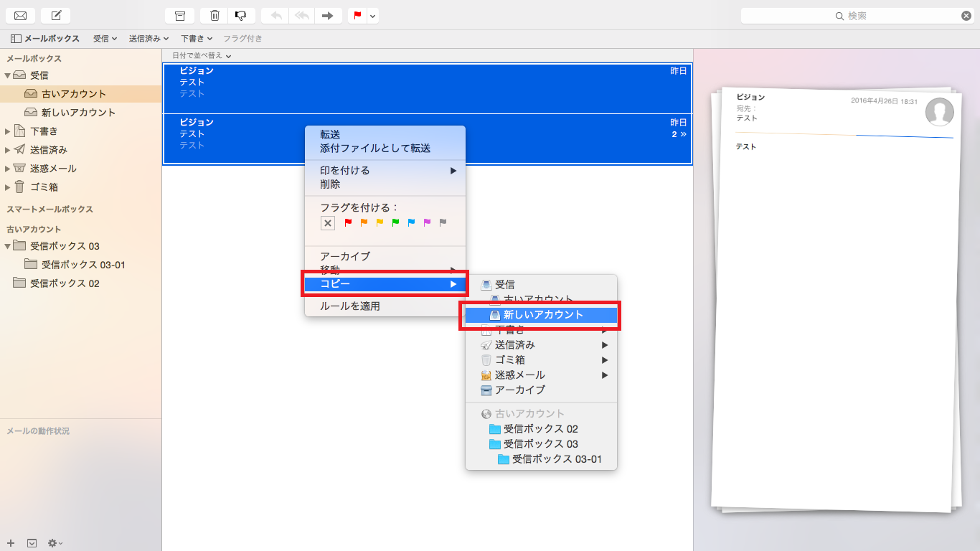Open 受信ボックス 03-01 folder in sidebar
This screenshot has height=551, width=980.
(x=81, y=265)
